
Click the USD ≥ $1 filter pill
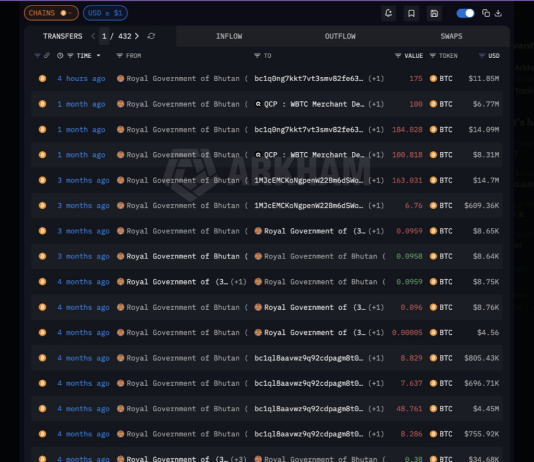pyautogui.click(x=105, y=13)
